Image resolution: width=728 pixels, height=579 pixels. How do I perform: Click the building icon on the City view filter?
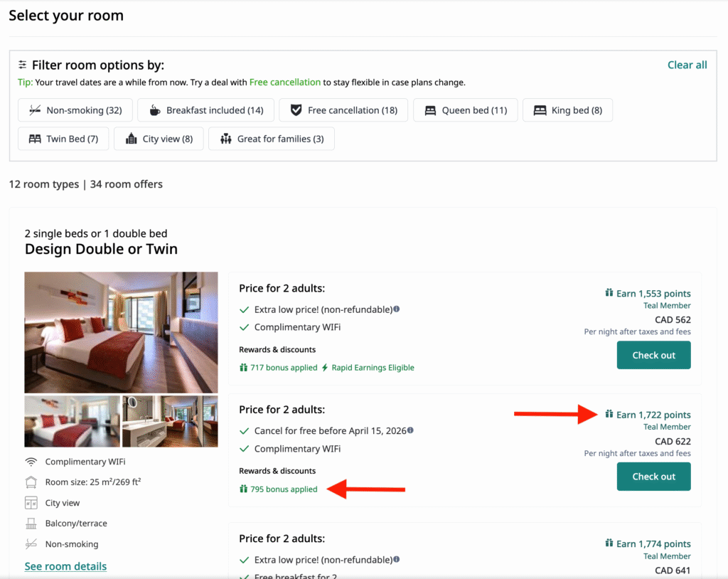tap(132, 139)
